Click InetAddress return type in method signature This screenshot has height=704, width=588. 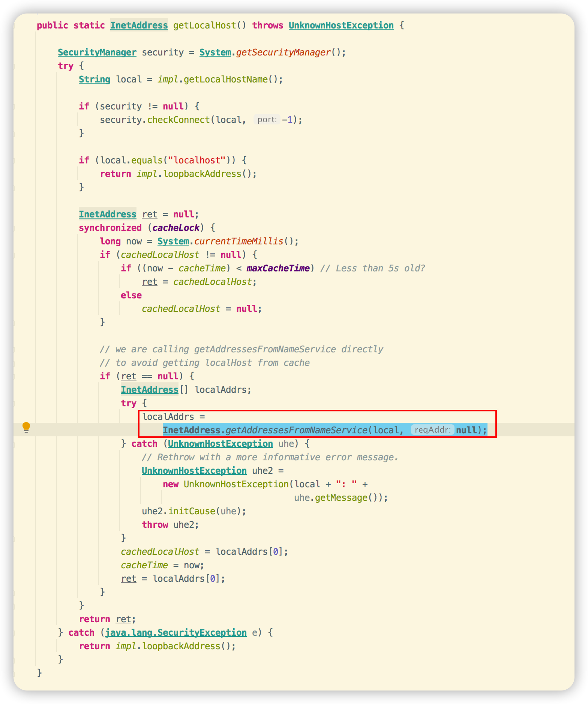click(x=139, y=25)
